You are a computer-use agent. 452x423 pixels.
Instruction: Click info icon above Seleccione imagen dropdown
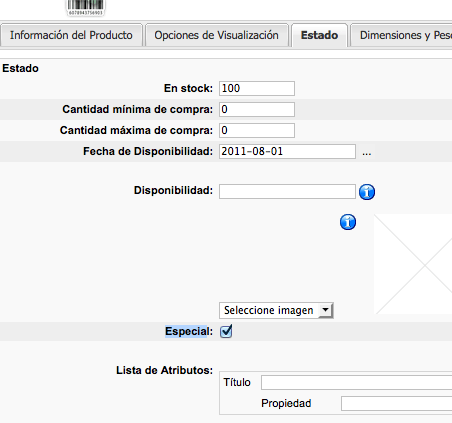[x=348, y=222]
